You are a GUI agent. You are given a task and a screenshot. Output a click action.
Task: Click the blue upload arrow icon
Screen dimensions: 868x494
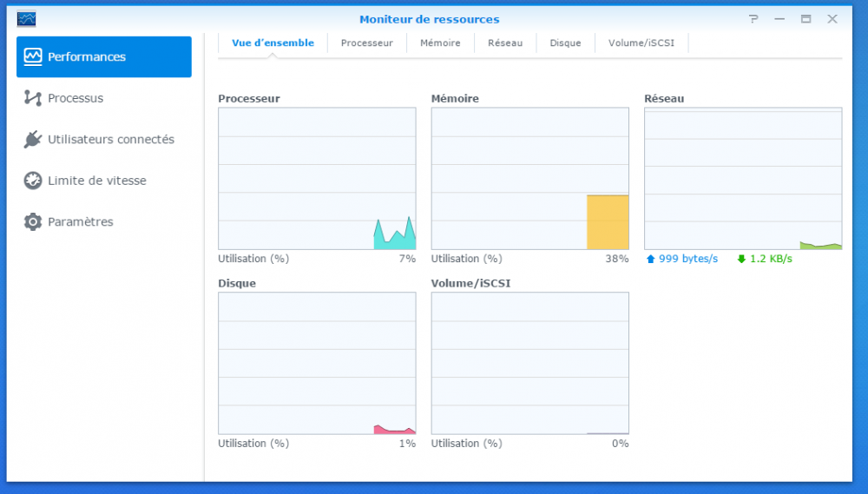pos(651,259)
